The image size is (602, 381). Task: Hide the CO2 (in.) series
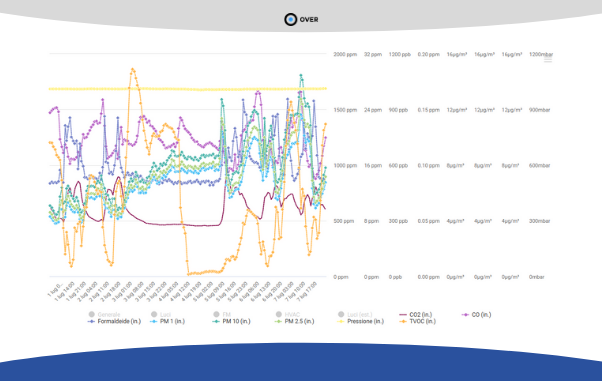416,314
